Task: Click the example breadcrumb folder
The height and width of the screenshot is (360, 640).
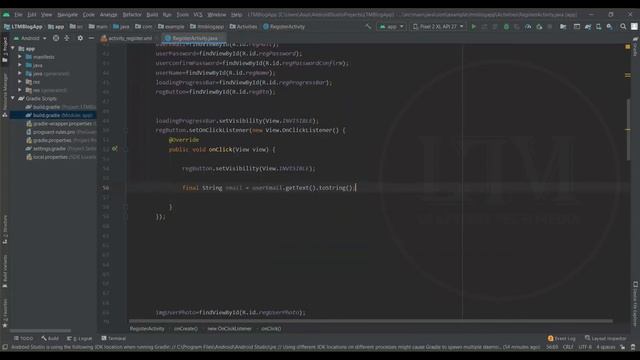Action: [171, 27]
